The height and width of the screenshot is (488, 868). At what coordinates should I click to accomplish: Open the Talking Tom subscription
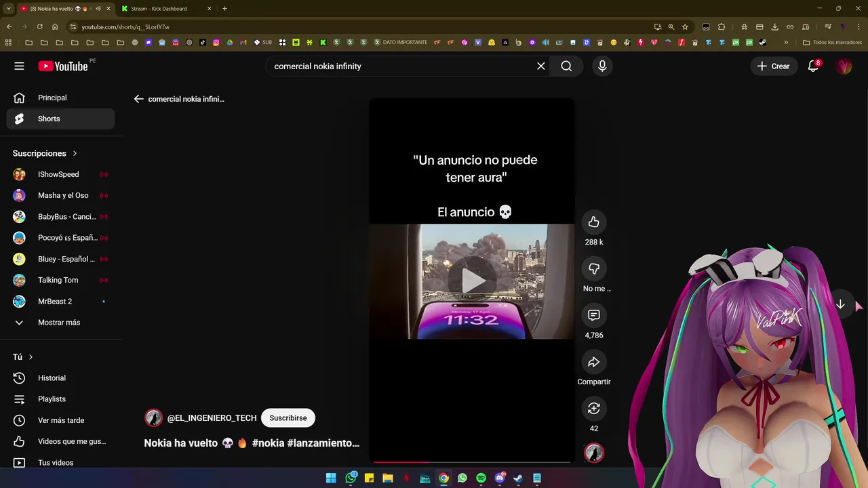61,280
